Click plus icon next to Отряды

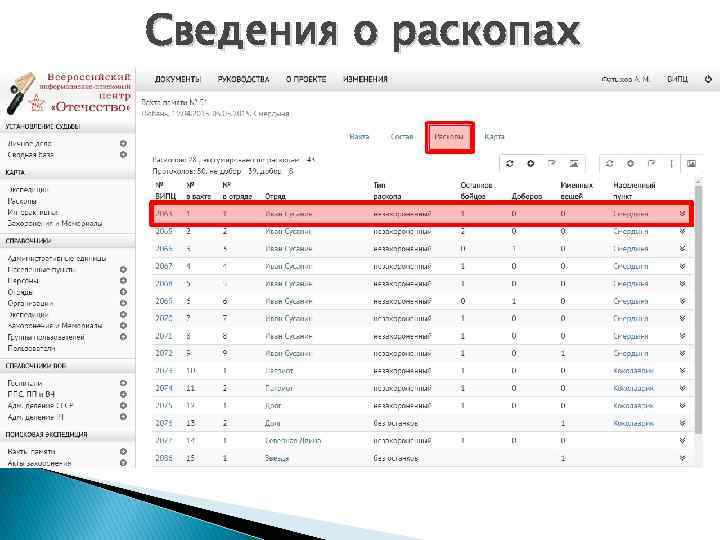123,292
